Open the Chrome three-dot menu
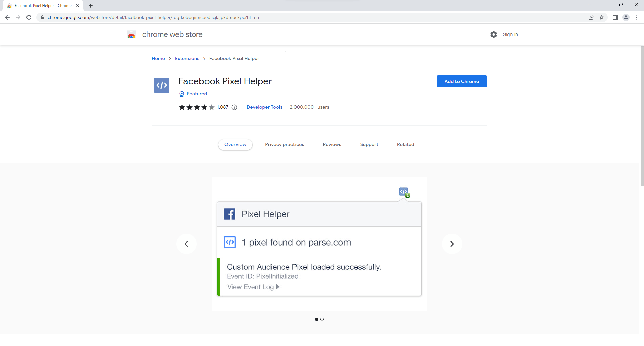Viewport: 644px width, 346px height. [637, 17]
